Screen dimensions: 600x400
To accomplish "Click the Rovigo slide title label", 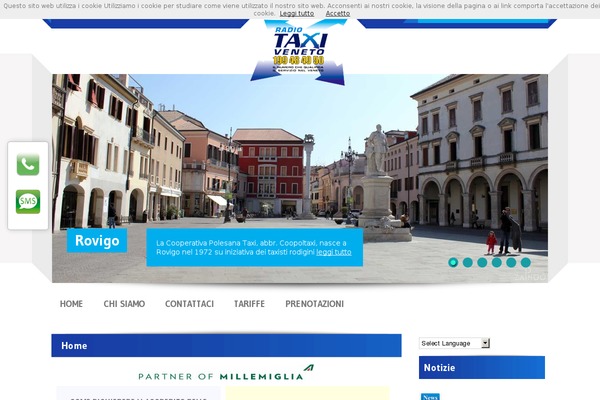I will [x=97, y=241].
